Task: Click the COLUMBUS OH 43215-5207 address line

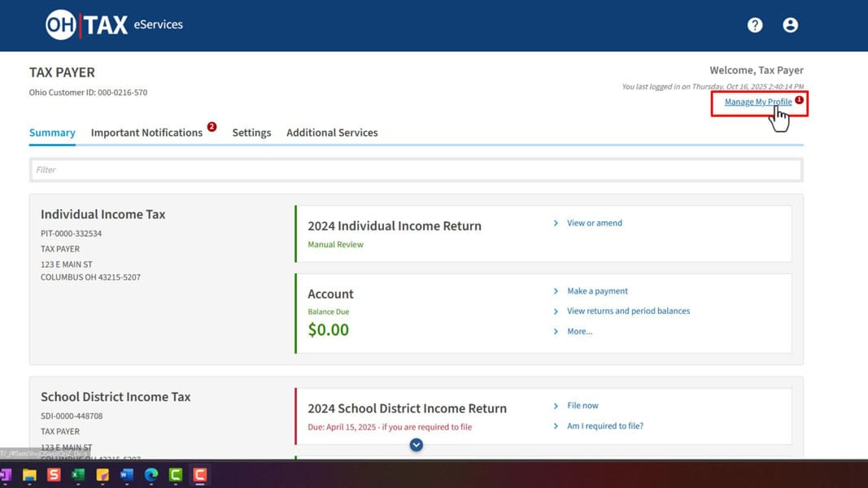Action: click(90, 277)
